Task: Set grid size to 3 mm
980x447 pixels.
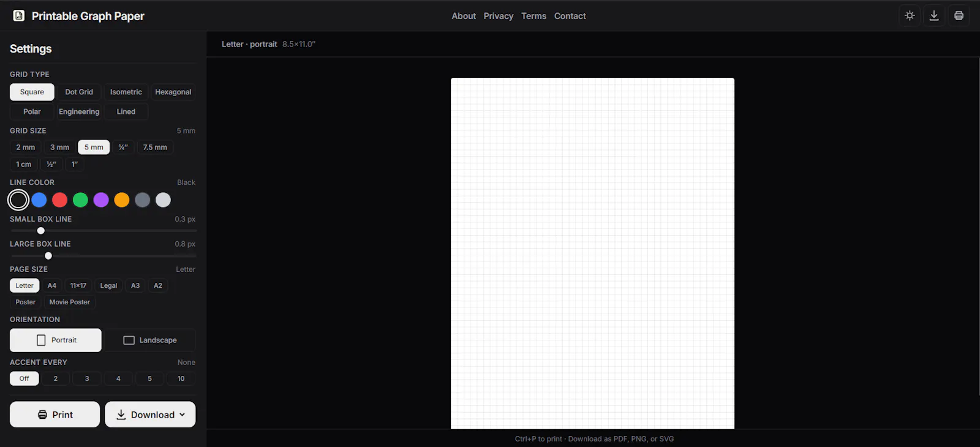Action: [x=59, y=147]
